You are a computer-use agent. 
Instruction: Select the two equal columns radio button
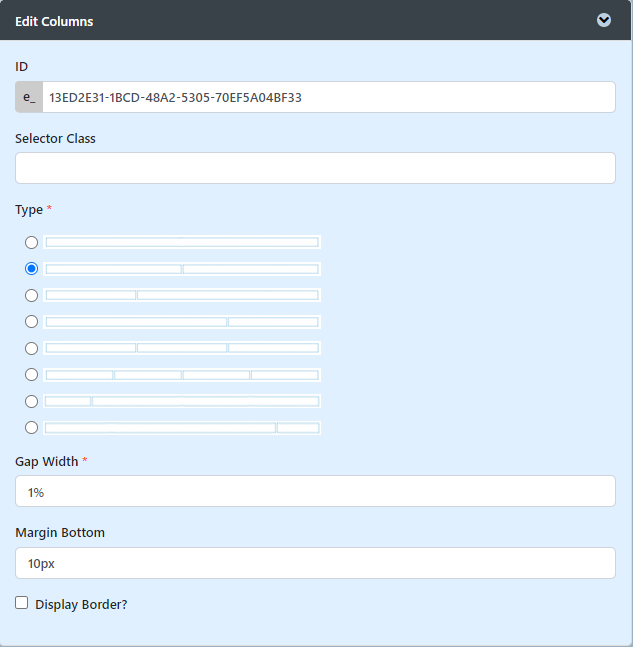pyautogui.click(x=32, y=269)
